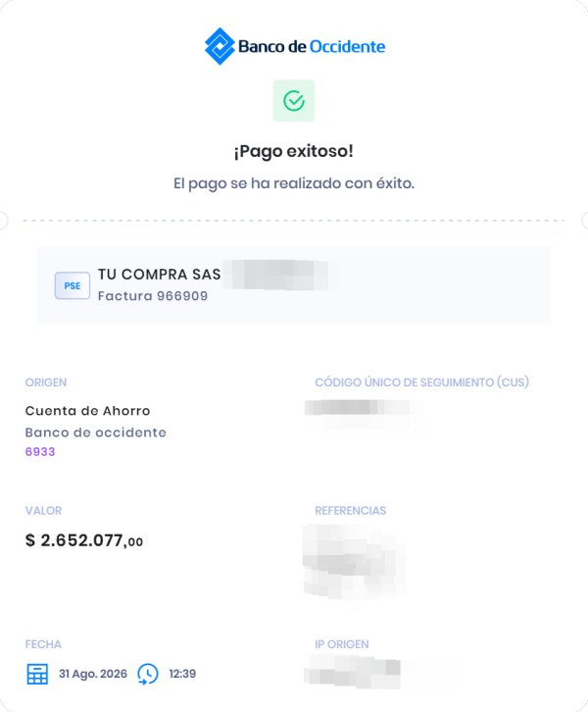Click the Banco de Occidente diamond logo
This screenshot has width=588, height=712.
point(220,46)
